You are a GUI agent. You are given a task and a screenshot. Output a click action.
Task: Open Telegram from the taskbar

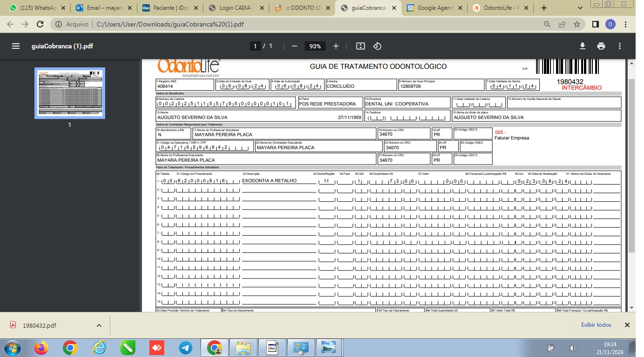tap(186, 347)
